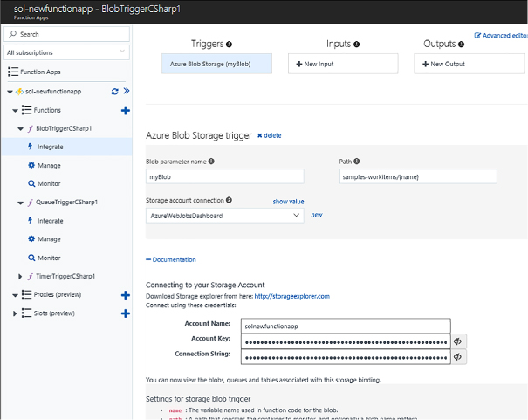This screenshot has height=420, width=528.
Task: Click the Search box in sidebar
Action: point(66,34)
